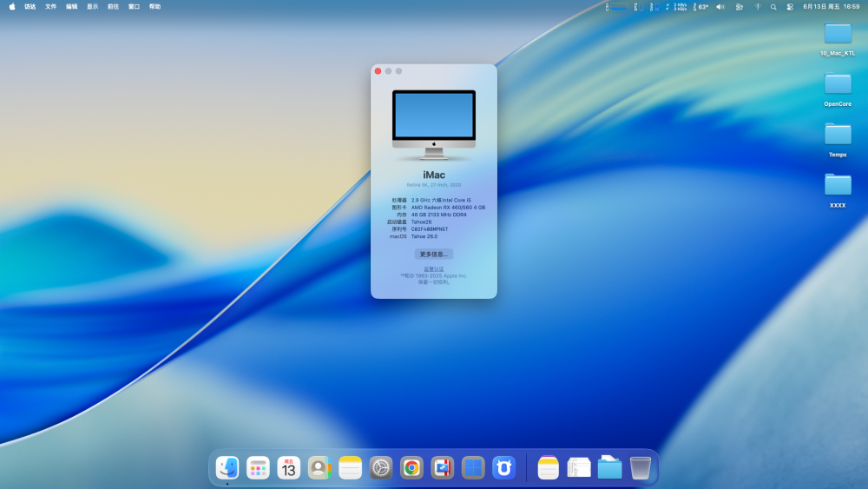This screenshot has width=868, height=489.
Task: Click the 48 GB 2133 MHz DDR4 memory value
Action: click(x=438, y=215)
